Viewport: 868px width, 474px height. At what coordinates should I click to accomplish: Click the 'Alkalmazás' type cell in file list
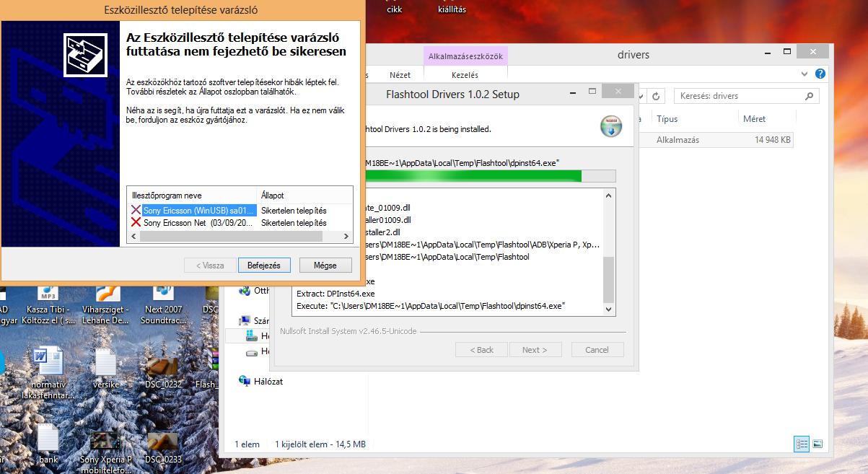(x=678, y=140)
